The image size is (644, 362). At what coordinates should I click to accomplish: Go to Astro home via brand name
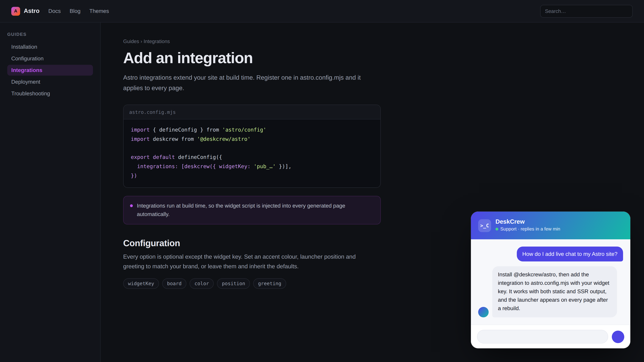[x=32, y=11]
